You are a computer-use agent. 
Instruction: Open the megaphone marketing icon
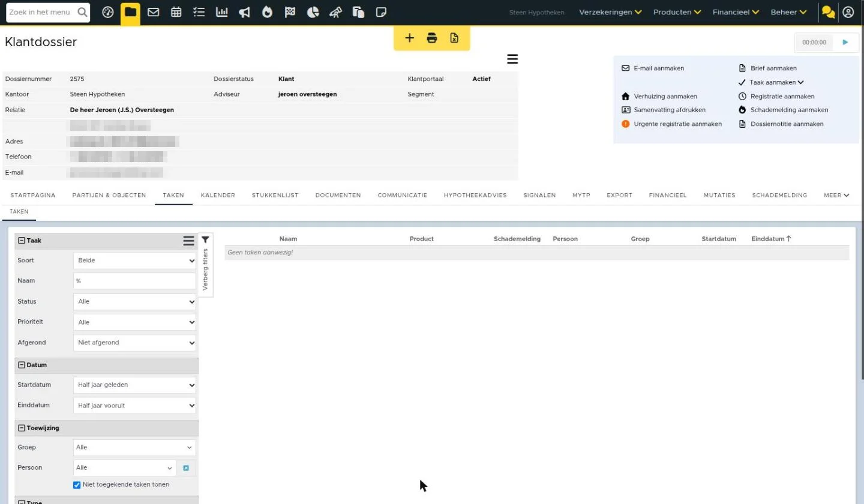(245, 12)
